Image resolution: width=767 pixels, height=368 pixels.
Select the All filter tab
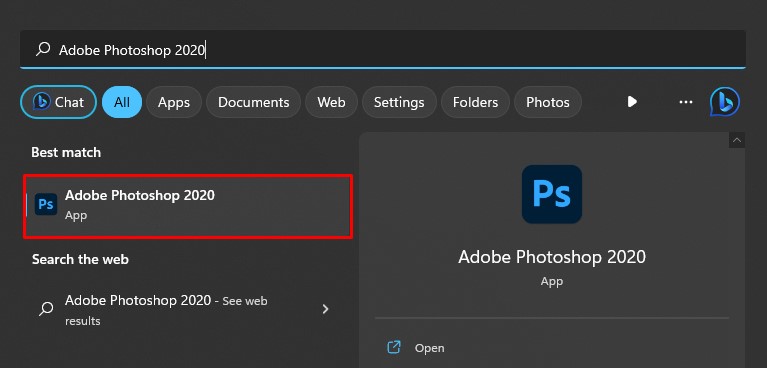point(122,102)
